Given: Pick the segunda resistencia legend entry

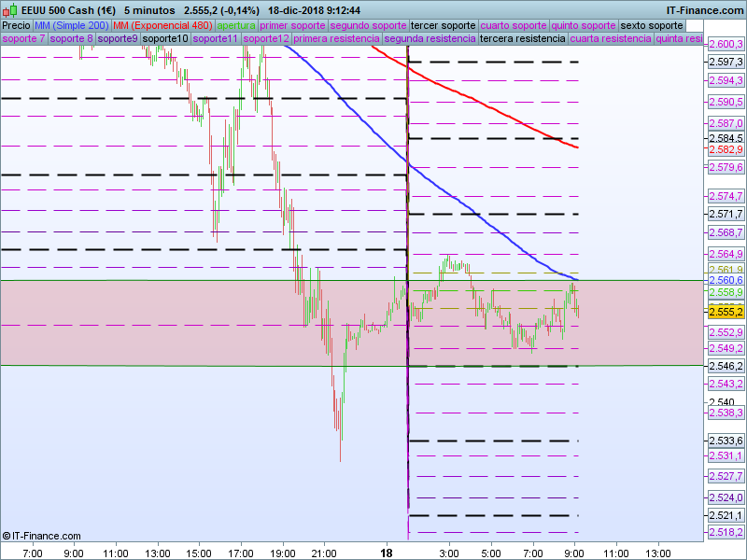Looking at the screenshot, I should [x=430, y=38].
